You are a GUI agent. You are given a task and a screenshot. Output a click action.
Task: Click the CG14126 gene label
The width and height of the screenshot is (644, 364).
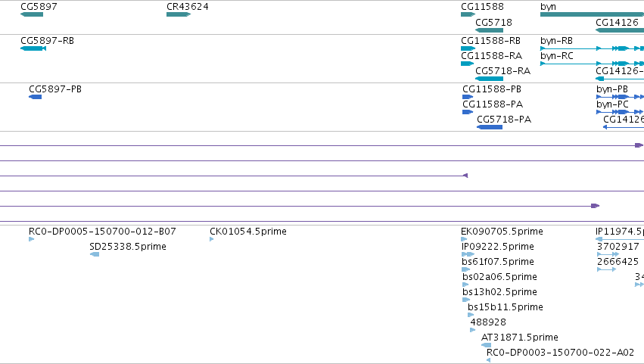617,23
